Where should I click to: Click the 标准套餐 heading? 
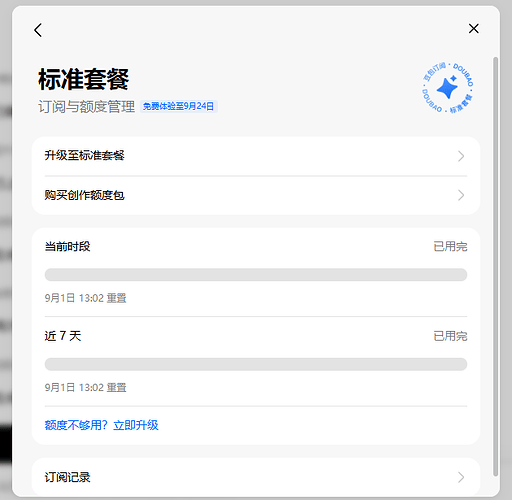click(83, 79)
